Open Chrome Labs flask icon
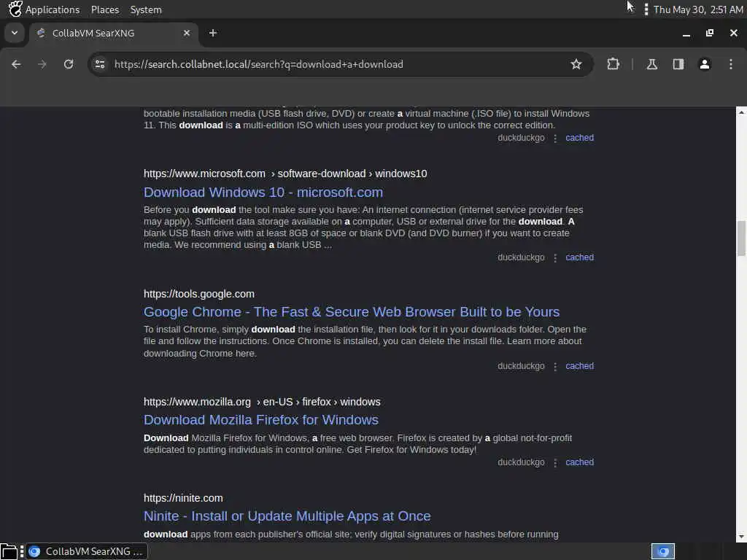The image size is (747, 560). pos(651,64)
